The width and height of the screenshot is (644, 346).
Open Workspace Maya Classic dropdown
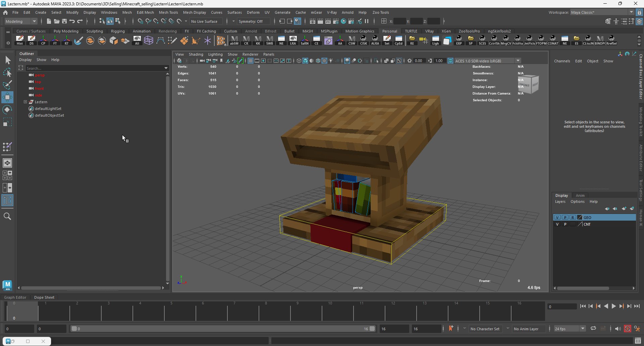coord(602,12)
